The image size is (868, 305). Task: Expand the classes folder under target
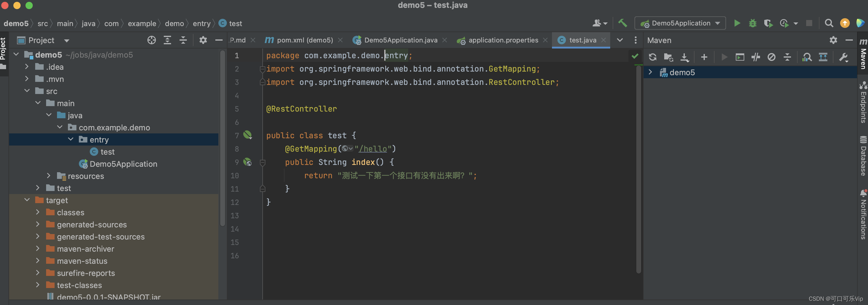point(38,212)
